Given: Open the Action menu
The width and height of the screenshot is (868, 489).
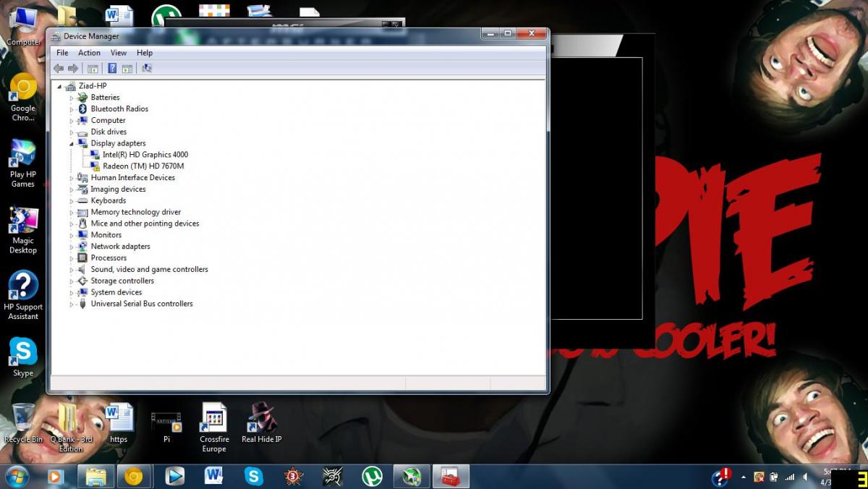Looking at the screenshot, I should (89, 53).
